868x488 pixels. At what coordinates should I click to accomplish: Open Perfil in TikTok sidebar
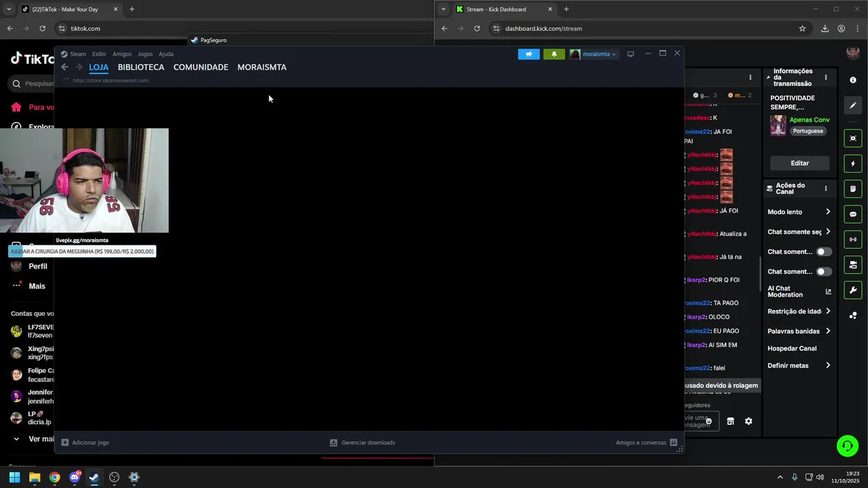[x=30, y=266]
